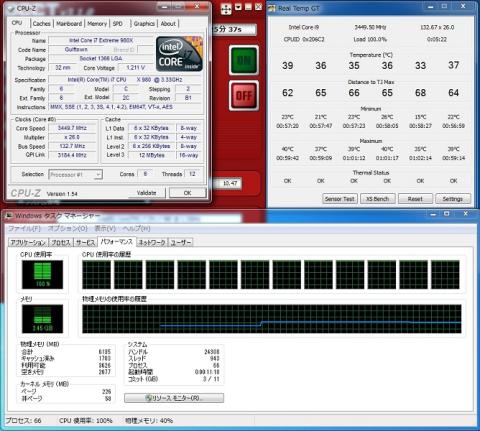480x431 pixels.
Task: Click 3449.50 MHz in Real Temp GT
Action: 370,27
